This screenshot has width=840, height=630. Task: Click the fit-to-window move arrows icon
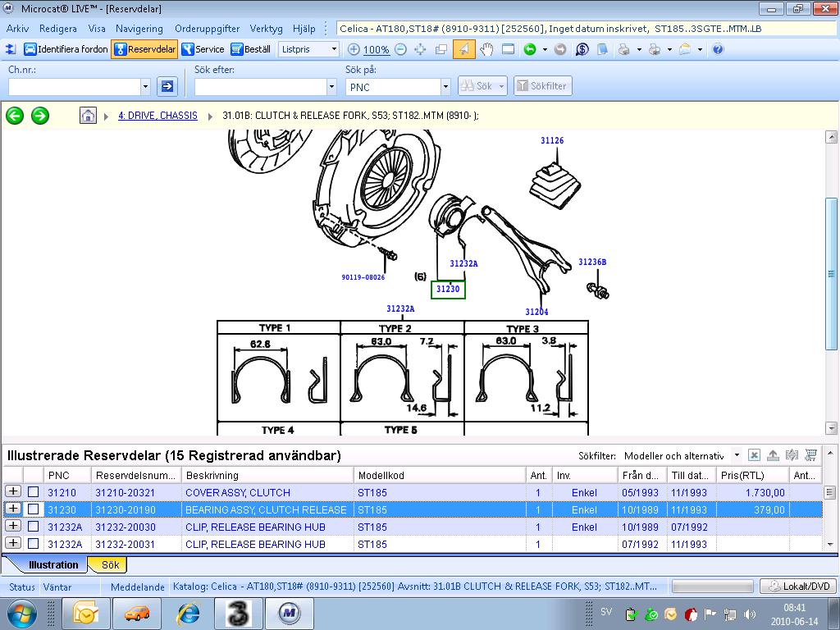[421, 49]
